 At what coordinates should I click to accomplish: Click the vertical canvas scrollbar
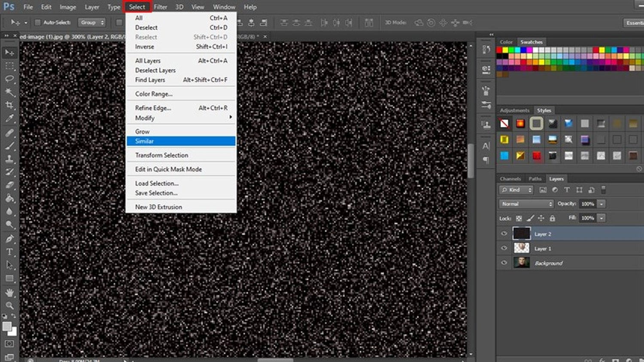click(471, 161)
